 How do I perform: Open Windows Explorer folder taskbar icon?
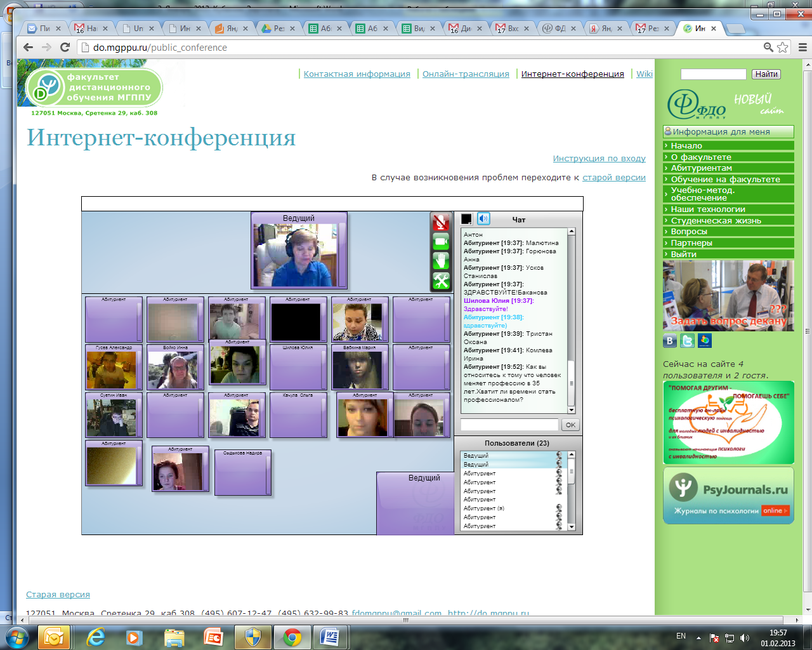174,637
